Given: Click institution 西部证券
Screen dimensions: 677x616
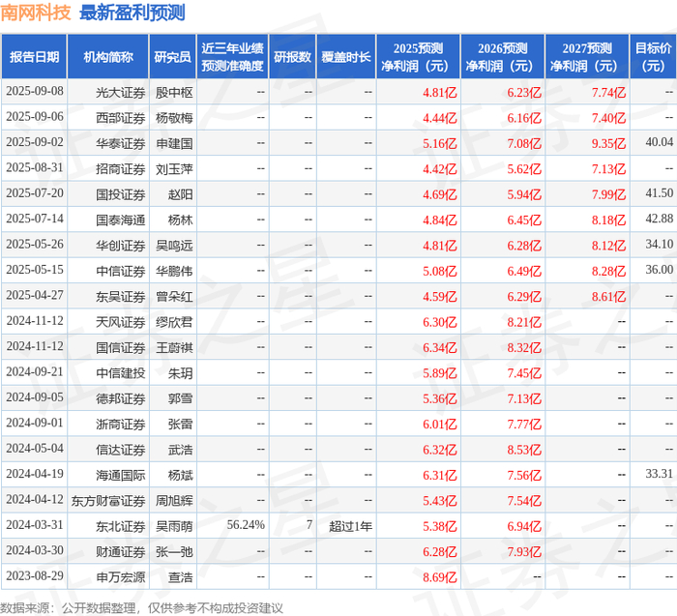Looking at the screenshot, I should coord(121,118).
